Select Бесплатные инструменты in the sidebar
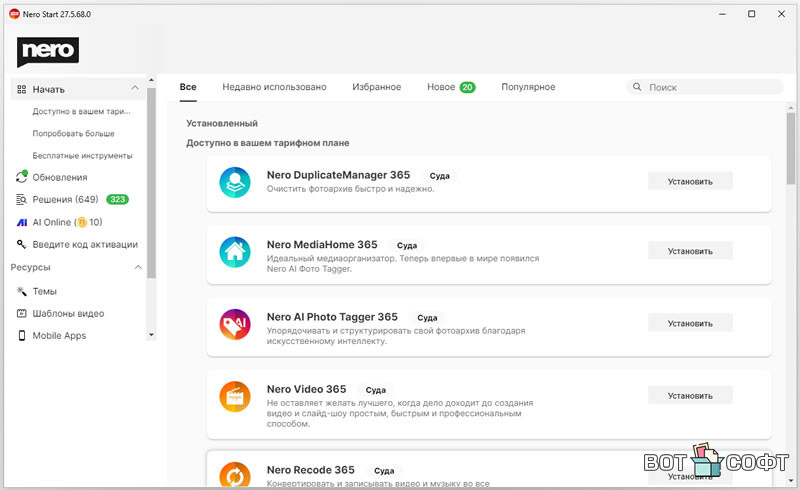Viewport: 800px width, 490px height. click(82, 155)
